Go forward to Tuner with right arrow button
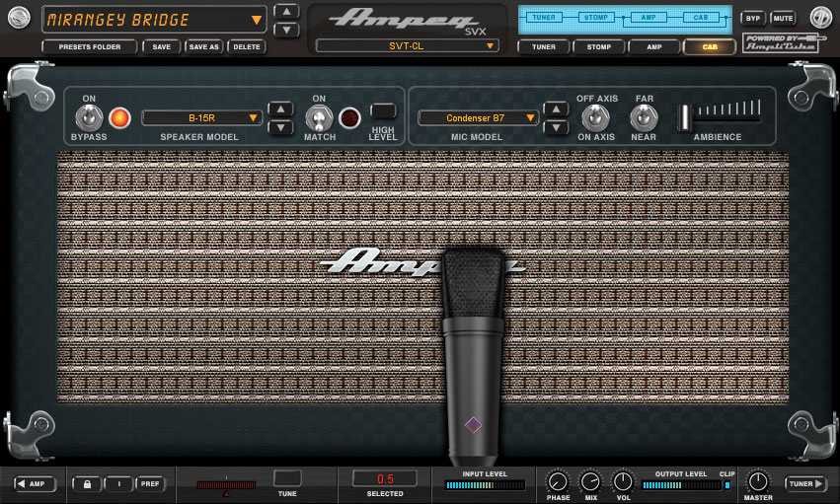This screenshot has width=840, height=504. click(x=806, y=483)
